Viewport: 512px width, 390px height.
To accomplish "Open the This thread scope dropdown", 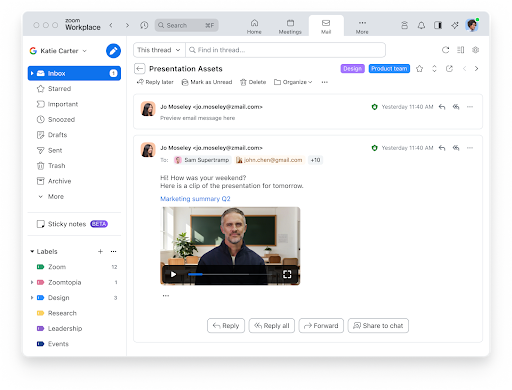I will pyautogui.click(x=159, y=50).
